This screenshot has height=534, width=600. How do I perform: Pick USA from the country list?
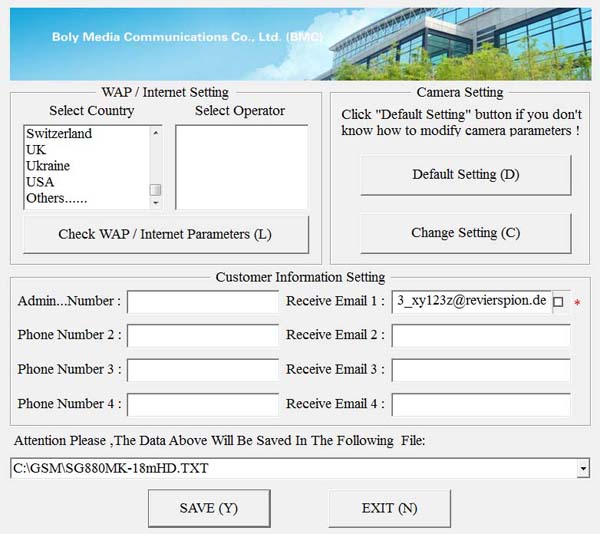tap(40, 182)
